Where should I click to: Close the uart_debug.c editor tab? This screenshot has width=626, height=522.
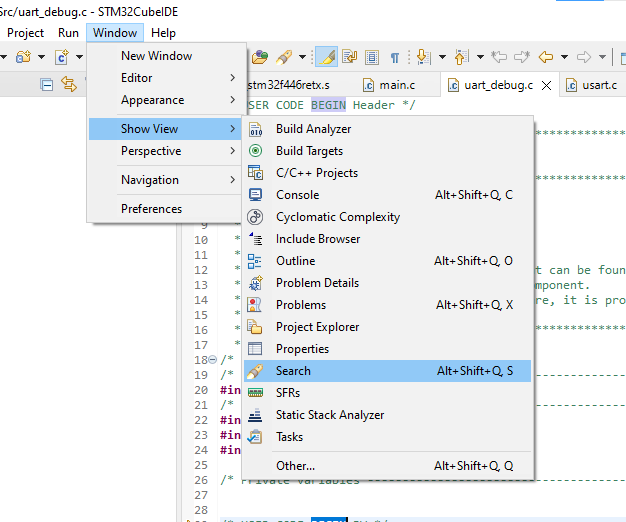point(546,86)
